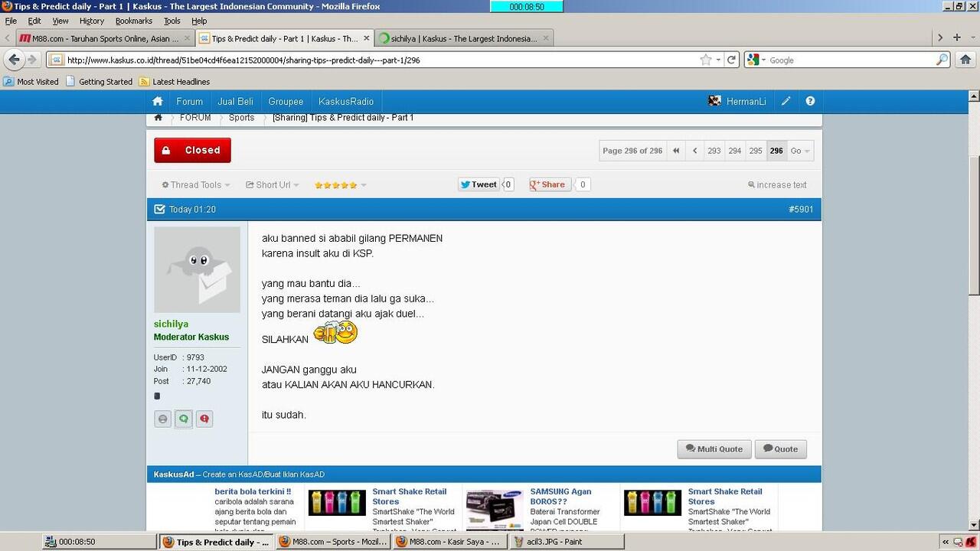The height and width of the screenshot is (551, 980).
Task: Open the Tools menu
Action: click(172, 21)
